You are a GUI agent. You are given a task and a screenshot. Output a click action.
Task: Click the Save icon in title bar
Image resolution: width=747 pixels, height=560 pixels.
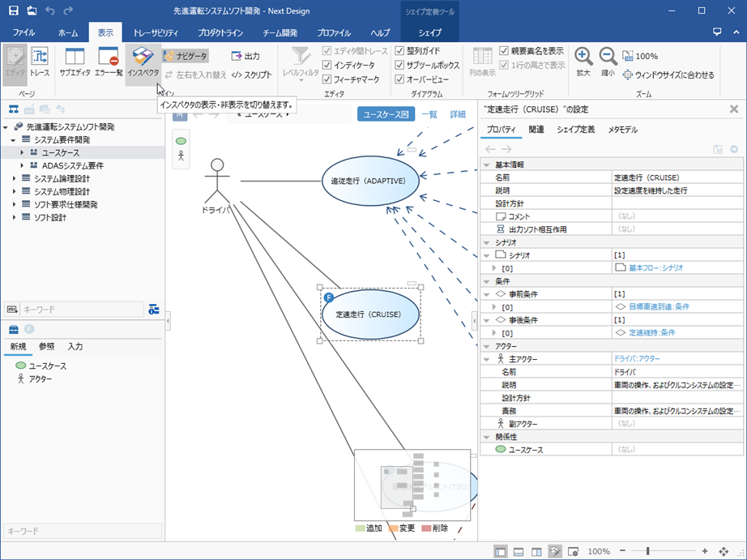[x=14, y=11]
